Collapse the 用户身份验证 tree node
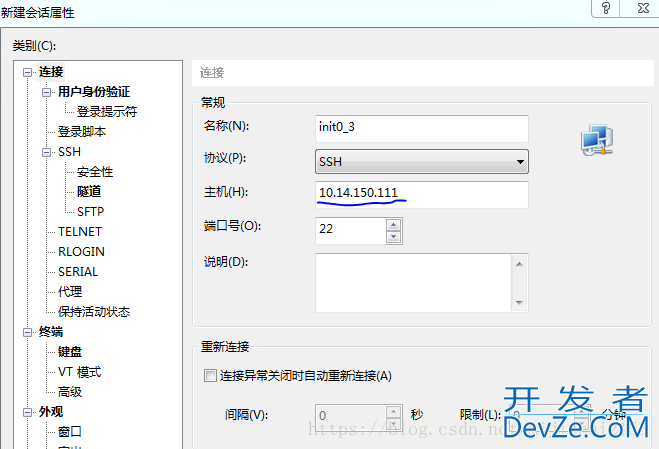This screenshot has height=449, width=659. 47,92
